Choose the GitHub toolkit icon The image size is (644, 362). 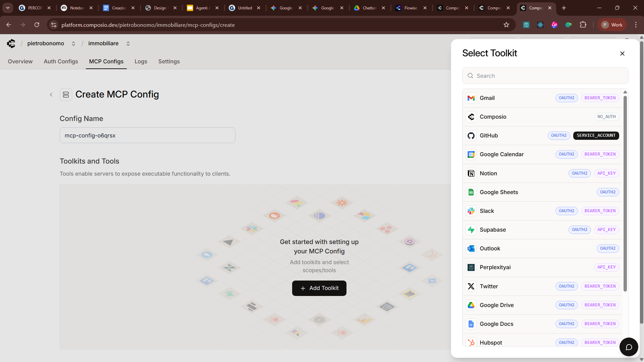(x=471, y=136)
